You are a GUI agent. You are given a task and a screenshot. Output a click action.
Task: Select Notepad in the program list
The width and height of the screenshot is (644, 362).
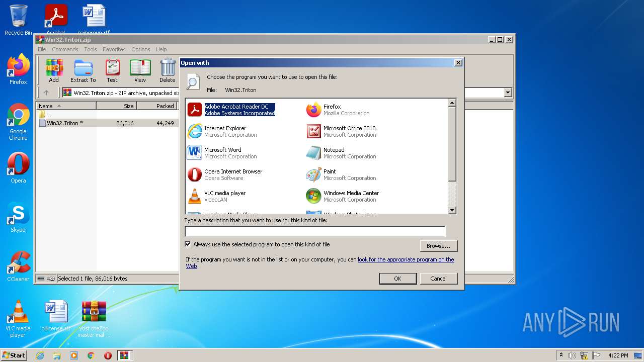click(341, 153)
